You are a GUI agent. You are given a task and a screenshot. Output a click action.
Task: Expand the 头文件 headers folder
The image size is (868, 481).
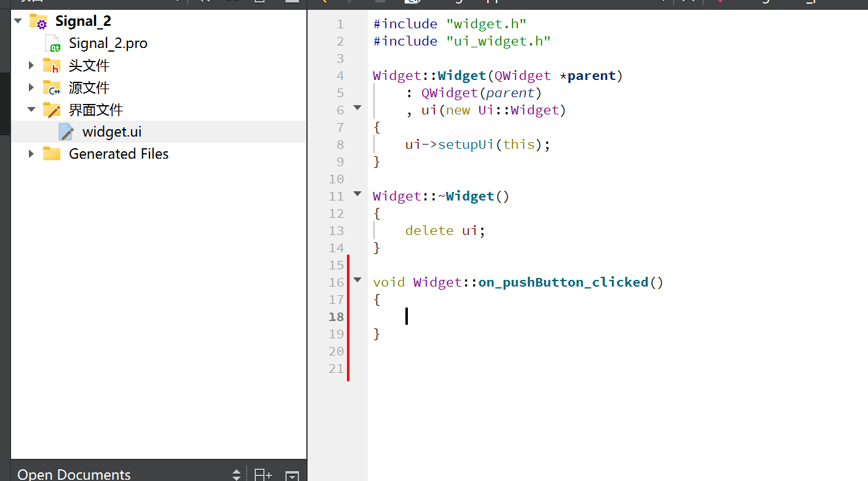[x=31, y=65]
